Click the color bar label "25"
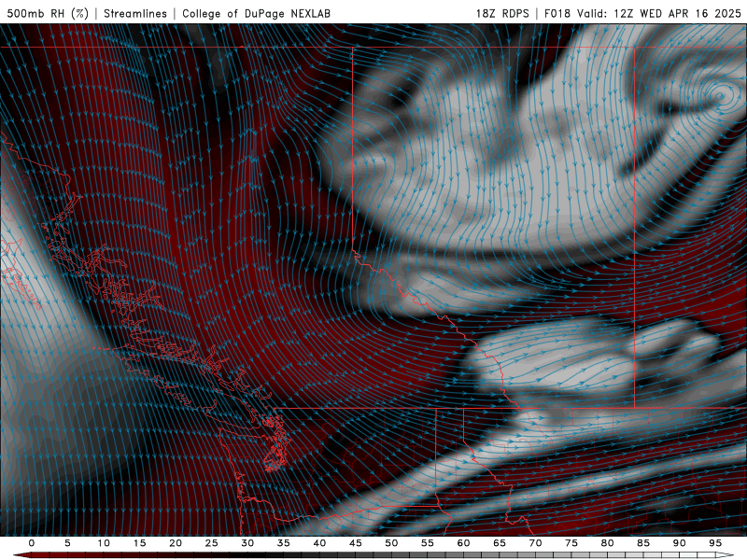 coord(212,543)
